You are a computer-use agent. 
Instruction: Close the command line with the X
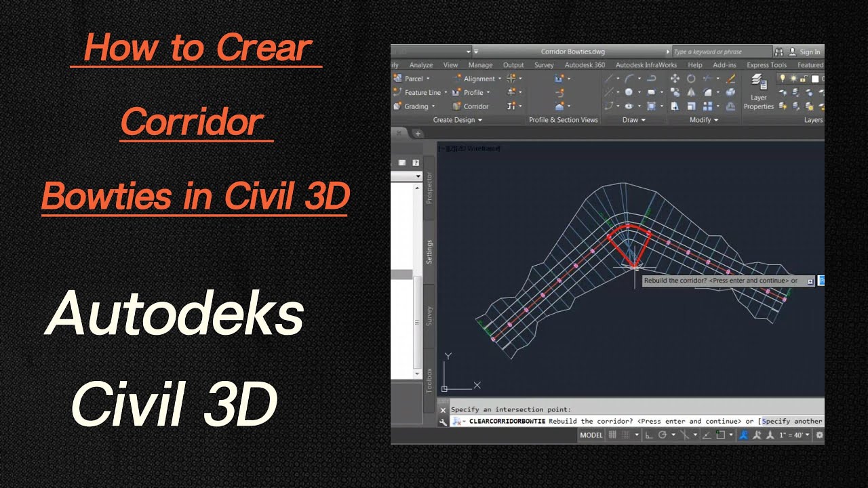tap(443, 409)
